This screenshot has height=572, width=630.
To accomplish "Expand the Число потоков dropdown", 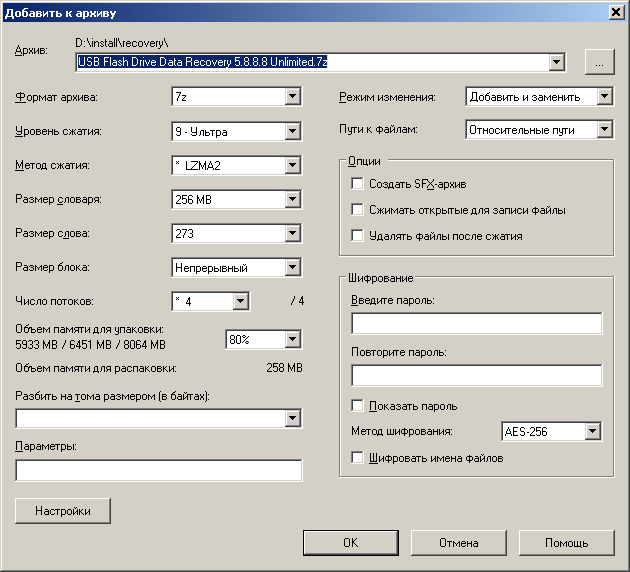I will click(x=241, y=301).
